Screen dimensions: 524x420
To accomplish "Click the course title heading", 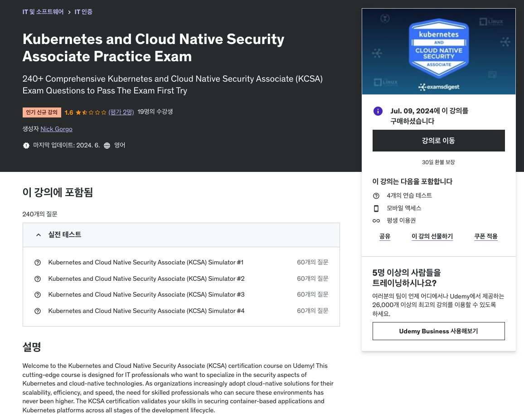I will click(x=153, y=48).
